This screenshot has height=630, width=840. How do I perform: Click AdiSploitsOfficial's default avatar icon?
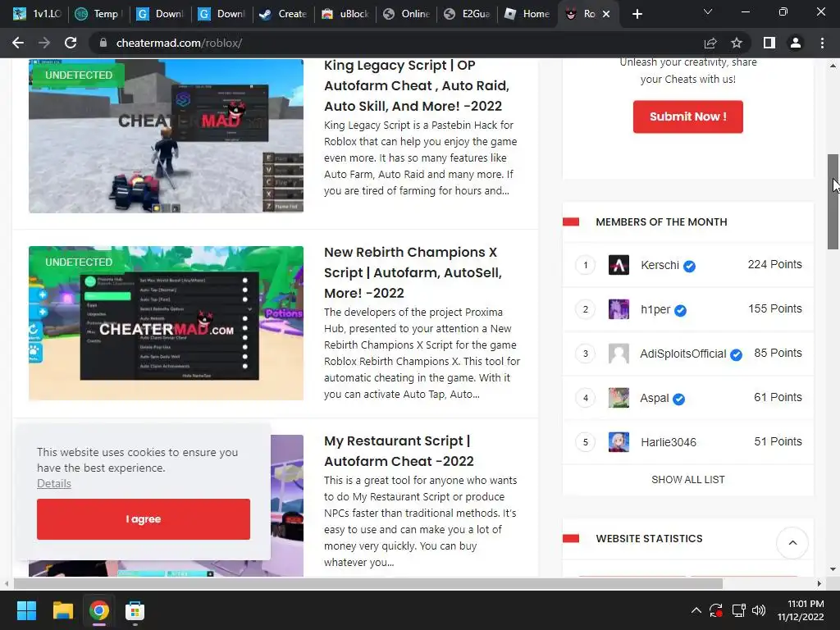[619, 354]
